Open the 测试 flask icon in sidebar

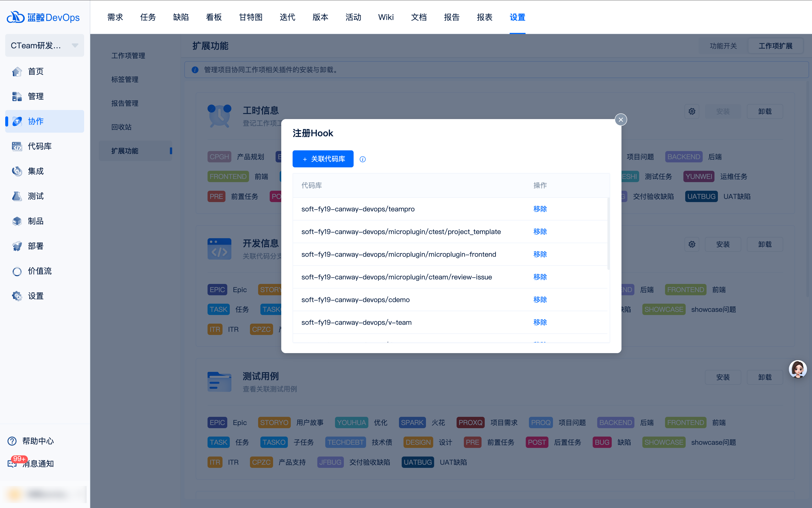(17, 196)
